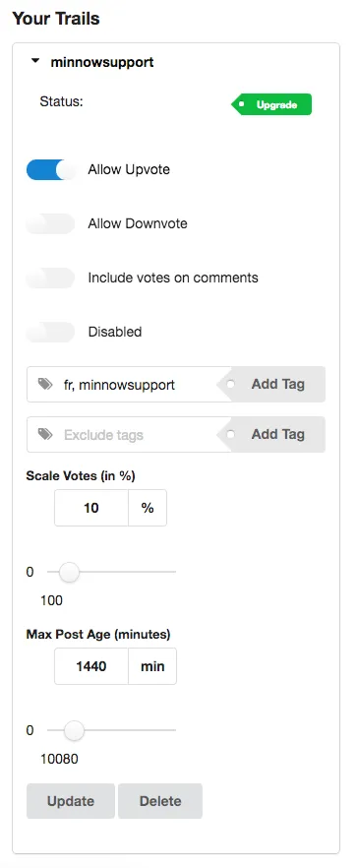Focus the Exclude tags input field
The height and width of the screenshot is (868, 358).
tap(129, 435)
